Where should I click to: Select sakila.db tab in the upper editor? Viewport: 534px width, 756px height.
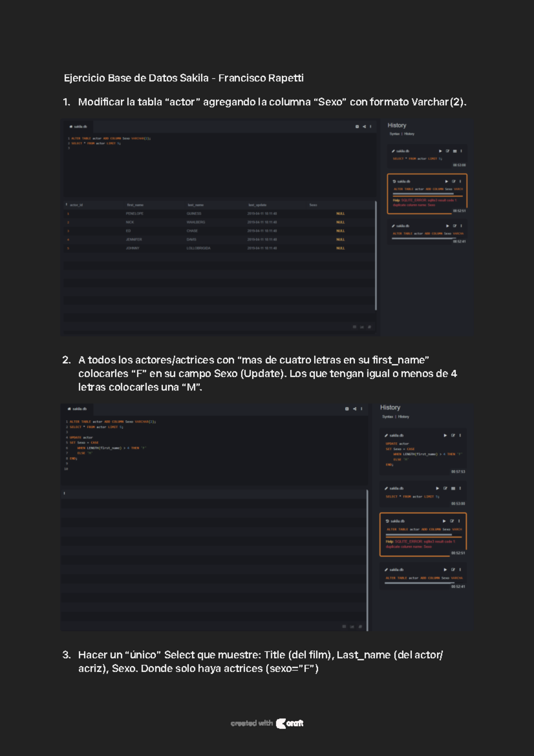coord(78,127)
